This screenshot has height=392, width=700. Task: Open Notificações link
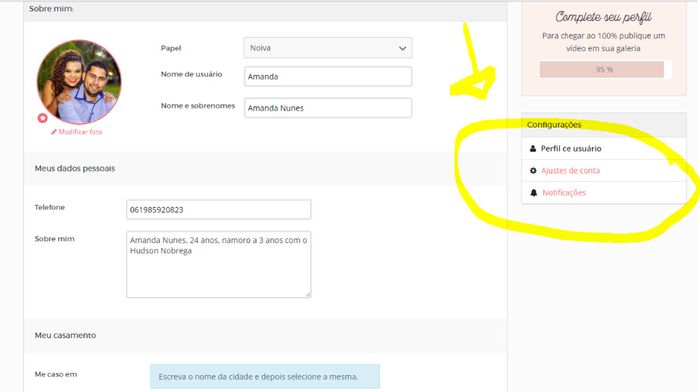564,193
